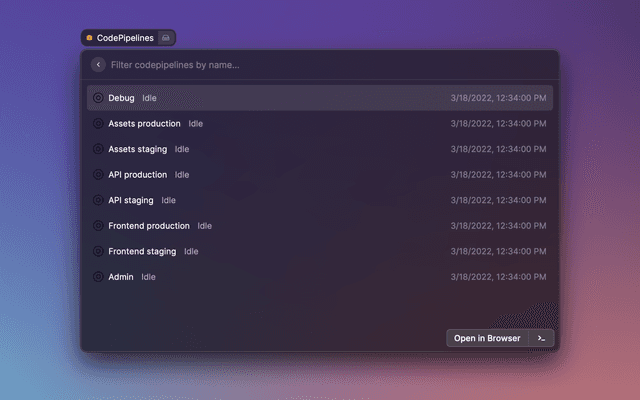The image size is (640, 400).
Task: Click the API production status icon
Action: point(98,175)
